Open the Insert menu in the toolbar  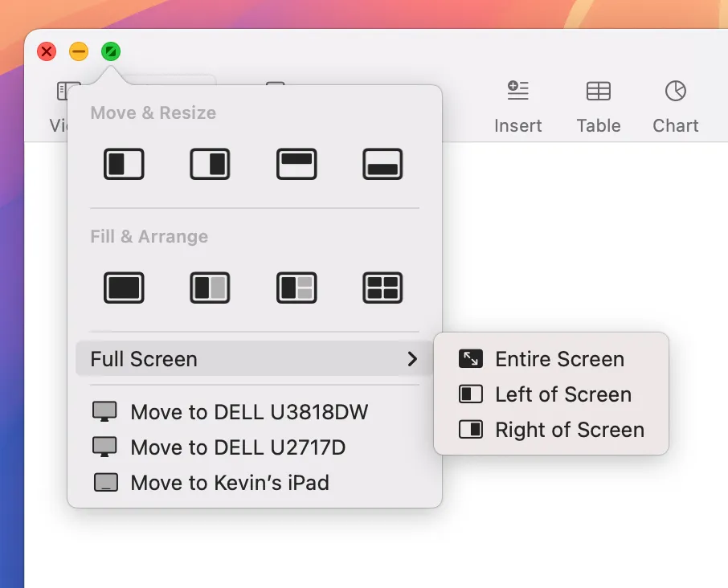click(x=518, y=104)
